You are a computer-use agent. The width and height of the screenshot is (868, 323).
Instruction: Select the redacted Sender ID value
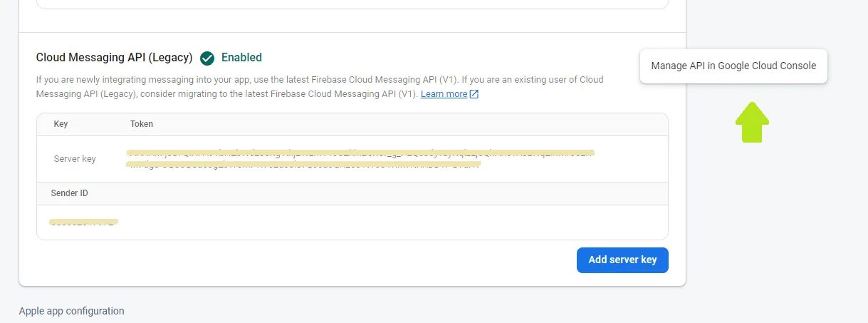coord(83,222)
